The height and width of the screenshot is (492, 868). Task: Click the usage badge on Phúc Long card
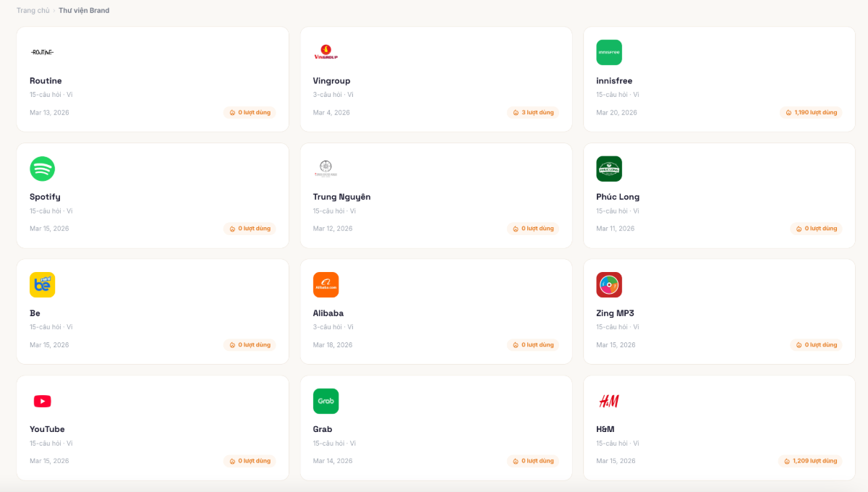817,229
